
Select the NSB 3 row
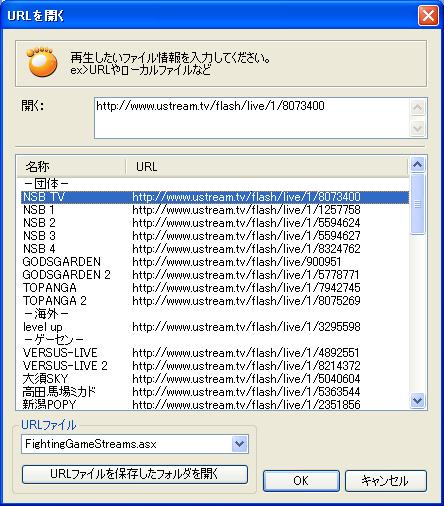pos(215,236)
